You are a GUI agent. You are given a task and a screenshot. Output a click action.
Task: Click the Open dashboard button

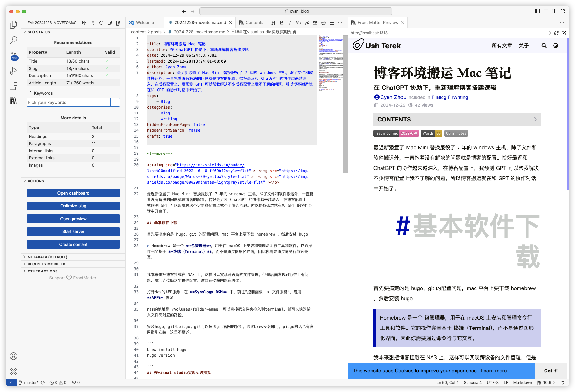(73, 193)
